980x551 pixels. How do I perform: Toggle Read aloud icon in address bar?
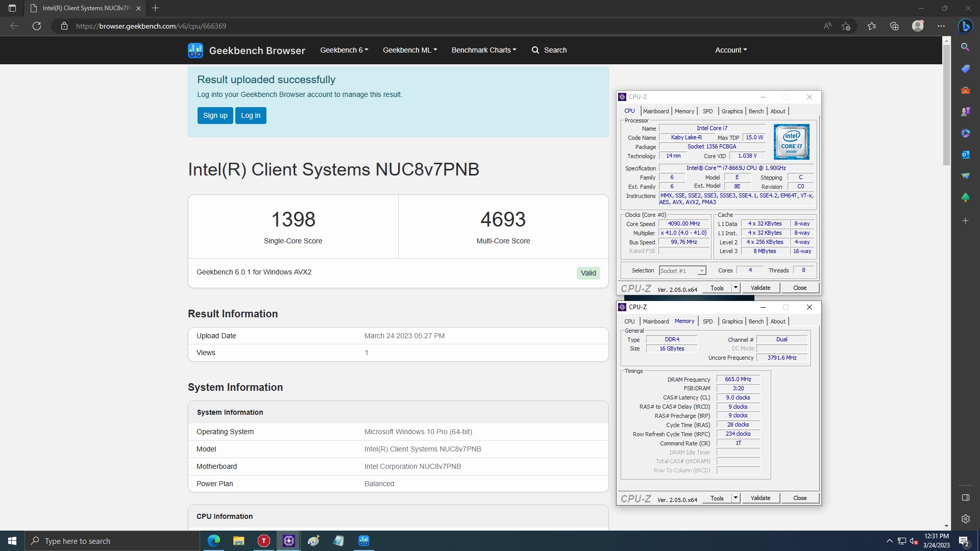827,26
